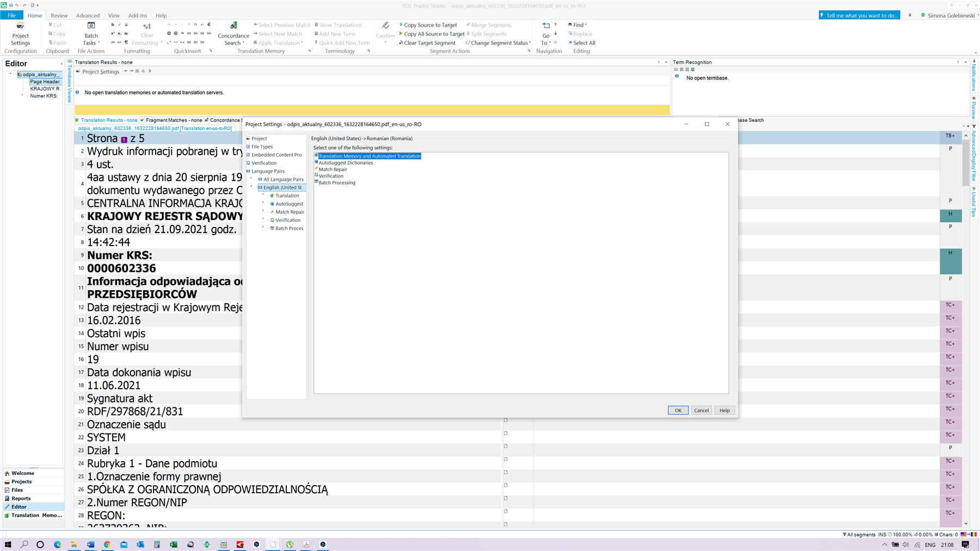Viewport: 980px width, 551px height.
Task: Click Copy Source to Target
Action: click(428, 25)
